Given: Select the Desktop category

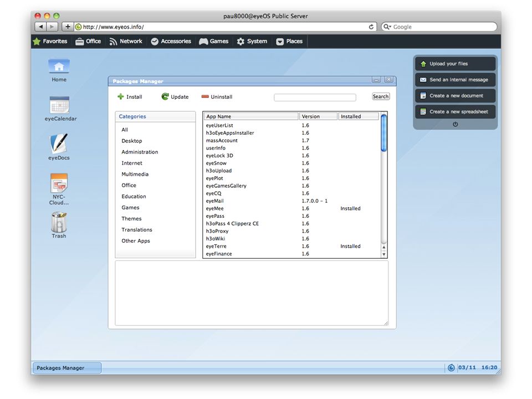Looking at the screenshot, I should click(132, 141).
